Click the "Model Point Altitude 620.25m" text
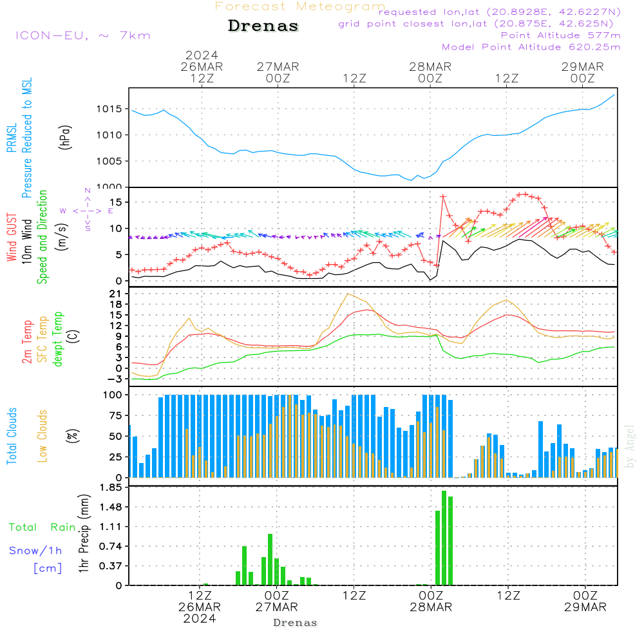 [x=531, y=47]
